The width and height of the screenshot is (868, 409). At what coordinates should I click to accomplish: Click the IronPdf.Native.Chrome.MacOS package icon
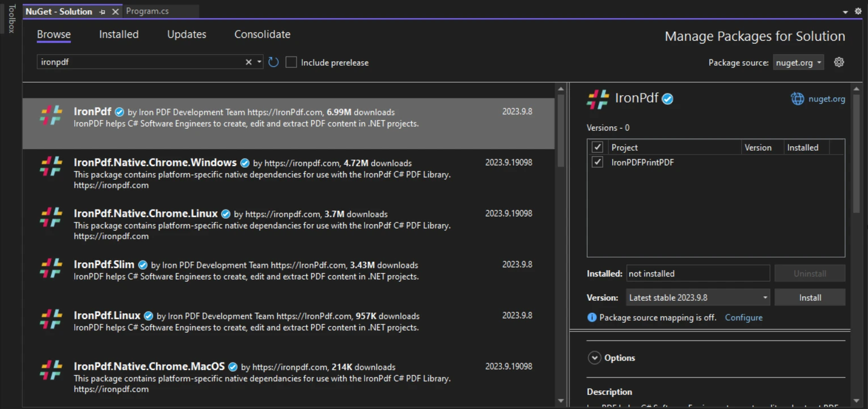point(51,370)
